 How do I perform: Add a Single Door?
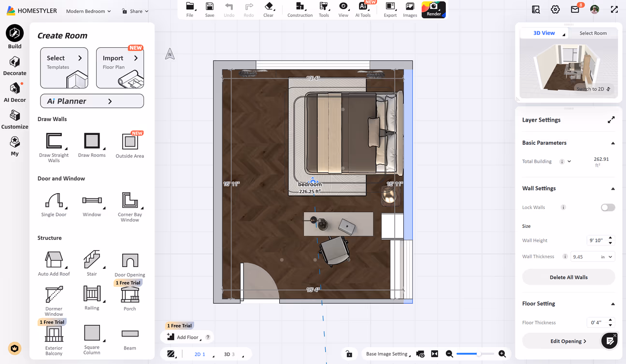(x=54, y=205)
